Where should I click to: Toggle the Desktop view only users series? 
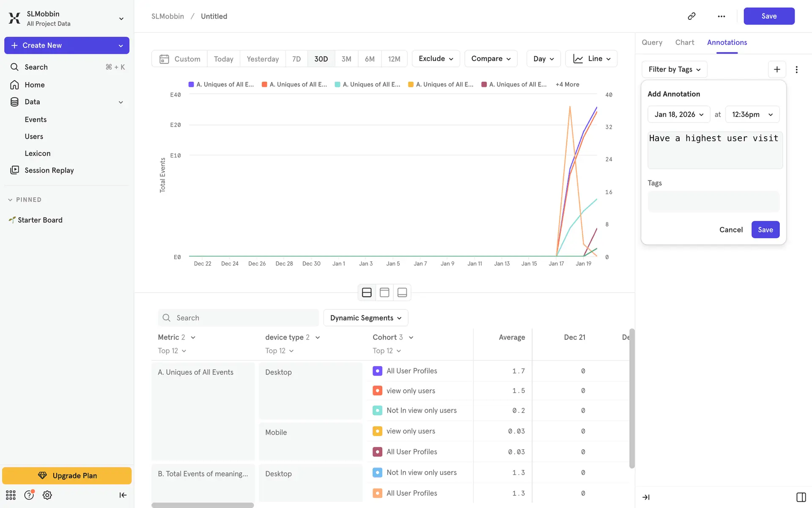[x=377, y=391]
